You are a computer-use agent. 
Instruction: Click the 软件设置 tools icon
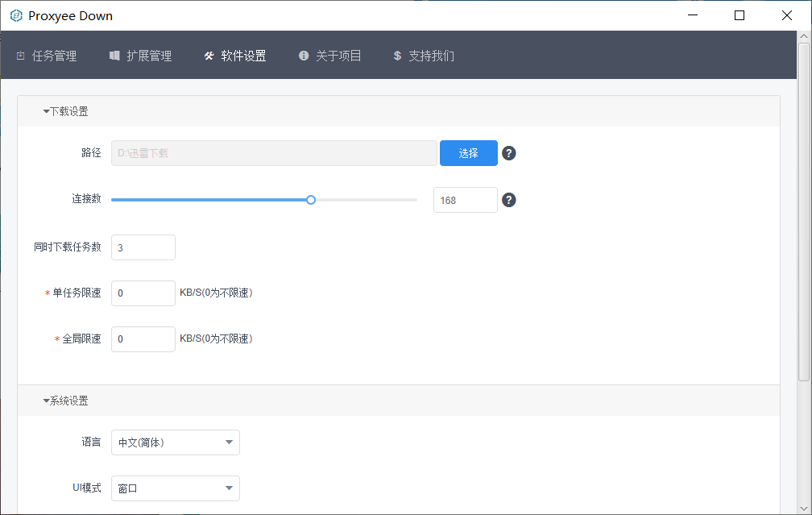(x=209, y=56)
